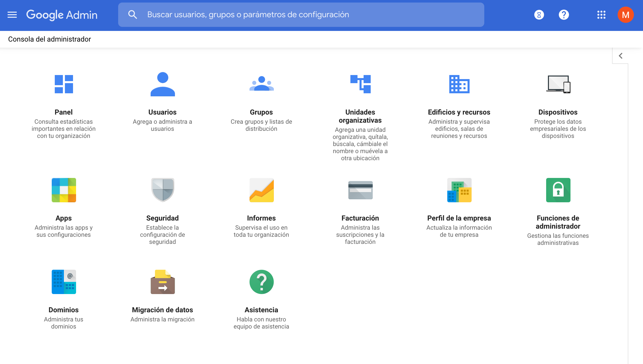Open the Funciones de administrador lock icon
The image size is (643, 364).
coord(558,190)
